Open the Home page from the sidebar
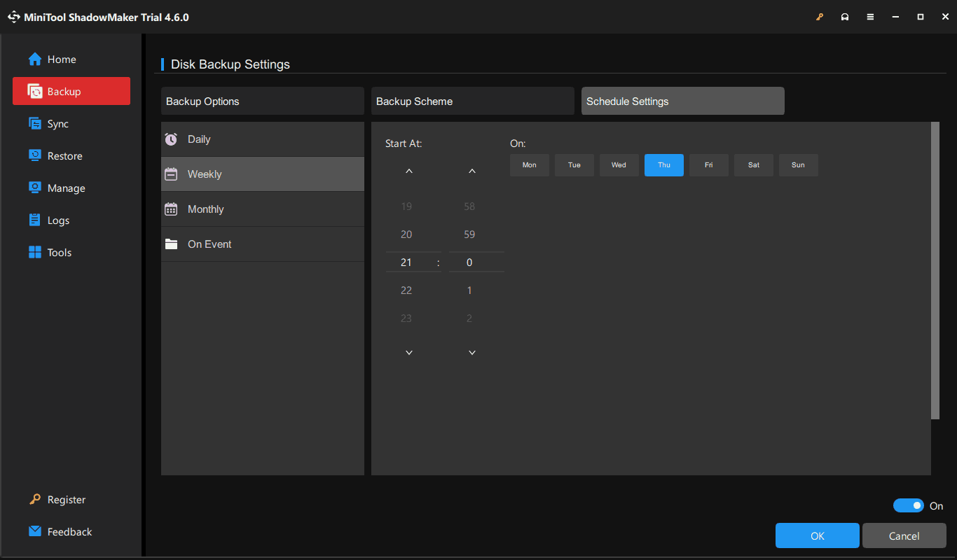 point(60,59)
